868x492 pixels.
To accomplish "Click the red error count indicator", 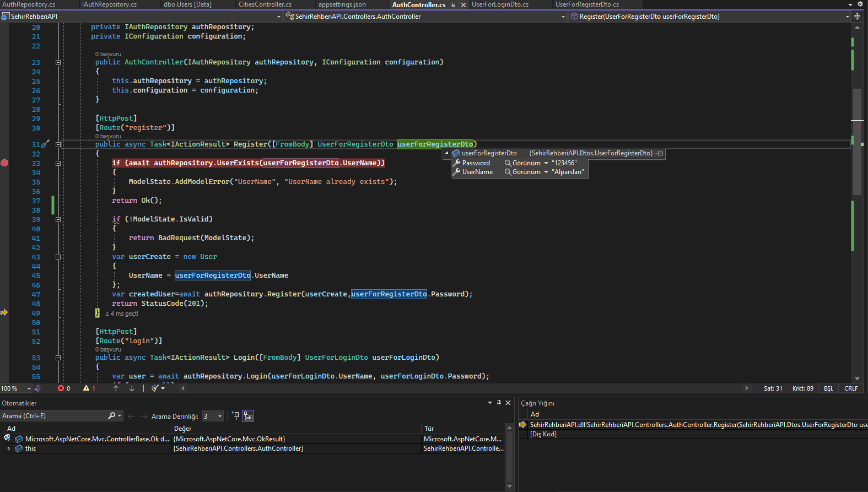I will pos(64,388).
